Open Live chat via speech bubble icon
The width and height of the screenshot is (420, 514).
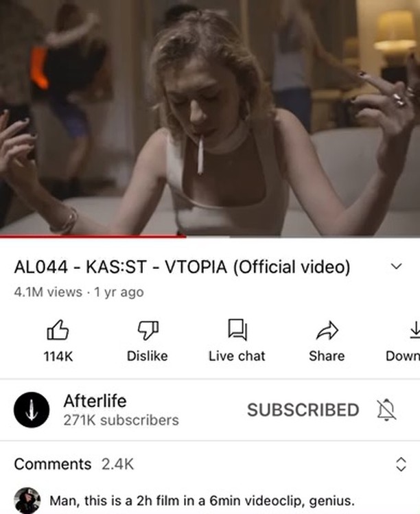(x=237, y=330)
